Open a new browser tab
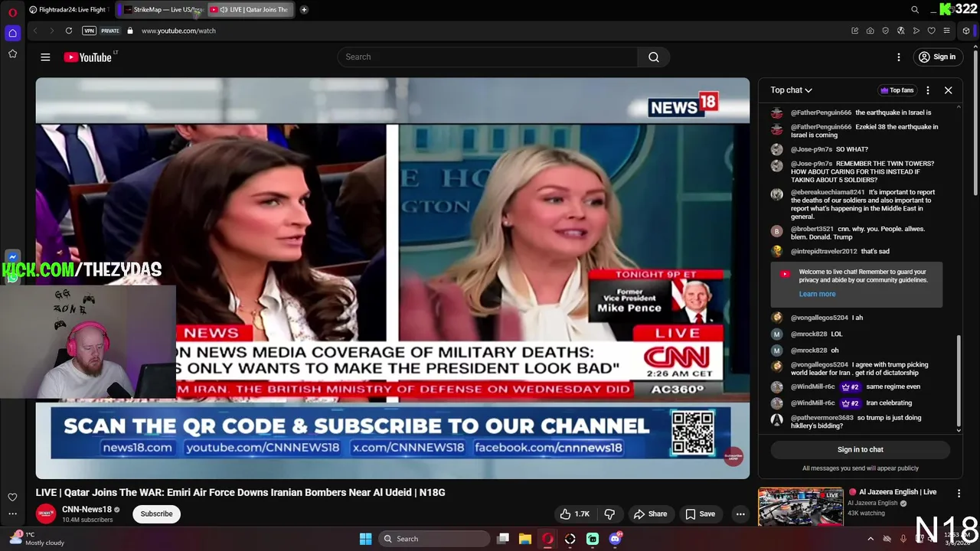 [304, 9]
